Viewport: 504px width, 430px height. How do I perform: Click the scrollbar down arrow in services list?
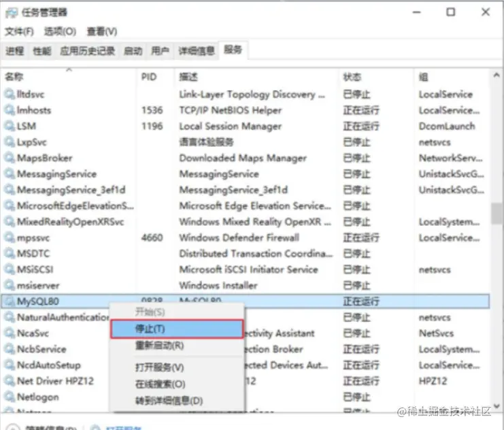497,406
